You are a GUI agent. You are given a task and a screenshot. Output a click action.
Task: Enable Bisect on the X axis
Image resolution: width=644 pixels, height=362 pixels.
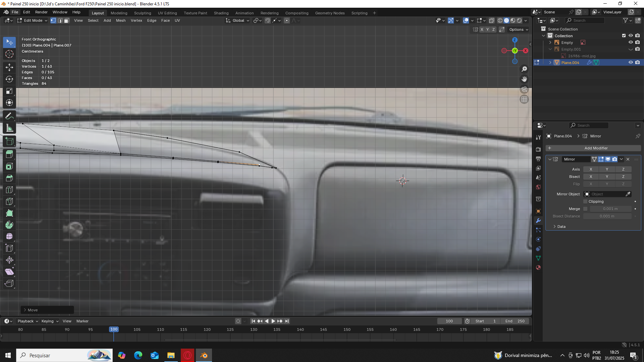pos(591,177)
